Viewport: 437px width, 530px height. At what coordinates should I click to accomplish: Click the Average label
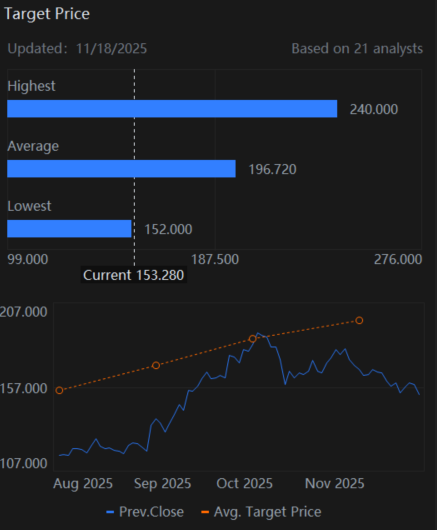coord(33,146)
